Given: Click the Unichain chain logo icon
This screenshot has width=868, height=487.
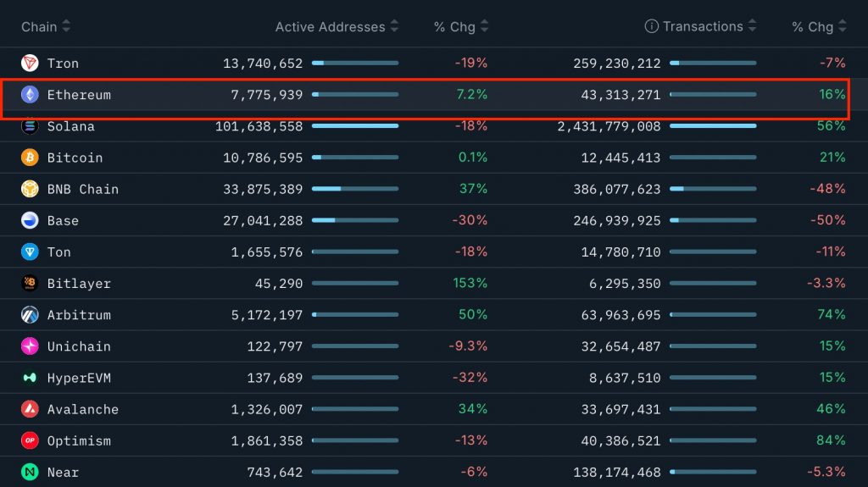Looking at the screenshot, I should (30, 346).
